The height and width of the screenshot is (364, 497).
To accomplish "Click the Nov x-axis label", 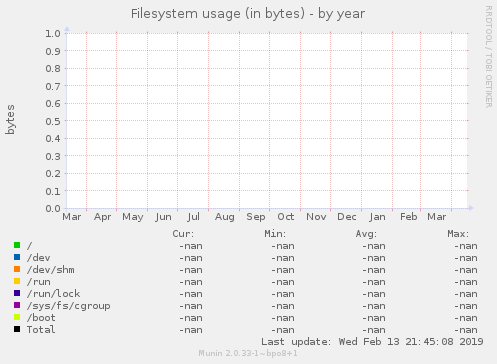I will (316, 217).
